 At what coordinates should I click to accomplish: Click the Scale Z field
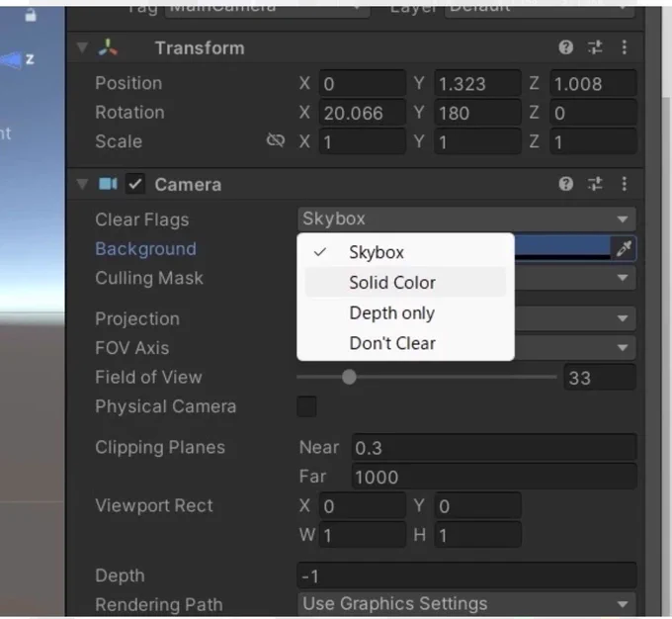pos(593,141)
